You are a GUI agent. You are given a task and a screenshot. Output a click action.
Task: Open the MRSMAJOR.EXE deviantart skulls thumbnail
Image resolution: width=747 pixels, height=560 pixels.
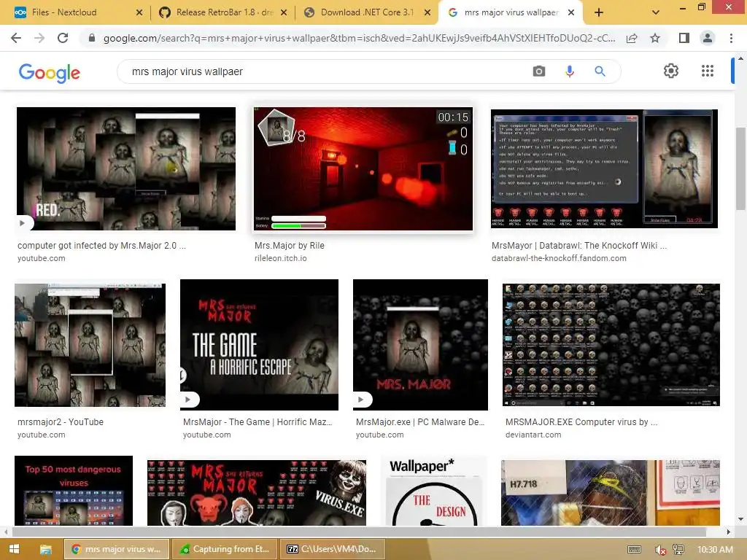(611, 345)
